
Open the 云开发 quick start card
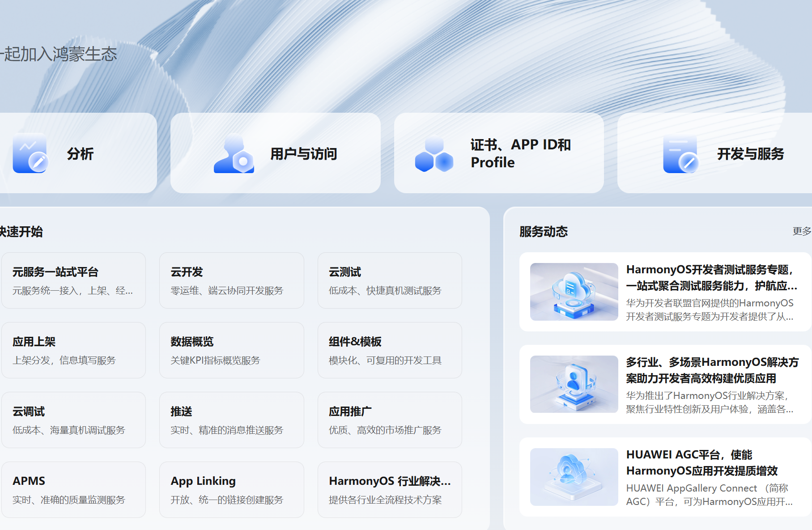coord(232,280)
